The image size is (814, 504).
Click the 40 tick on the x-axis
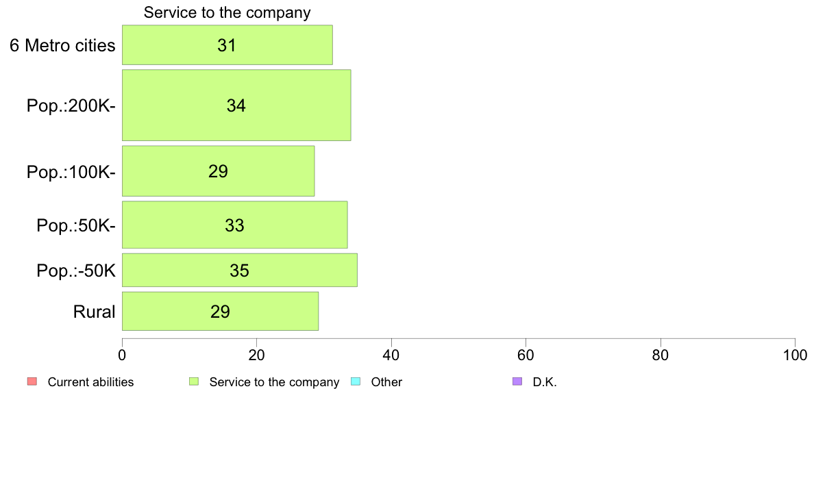click(391, 355)
